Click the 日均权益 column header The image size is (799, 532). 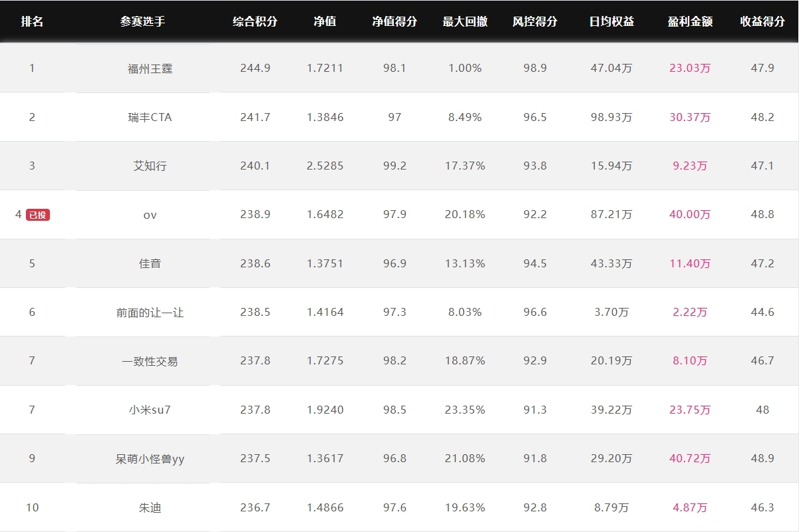pos(611,21)
